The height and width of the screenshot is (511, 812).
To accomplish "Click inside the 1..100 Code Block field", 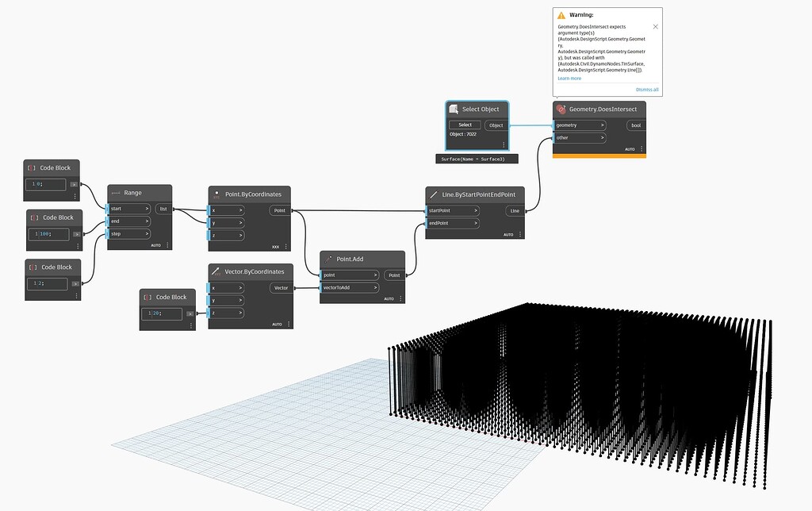I will tap(49, 234).
